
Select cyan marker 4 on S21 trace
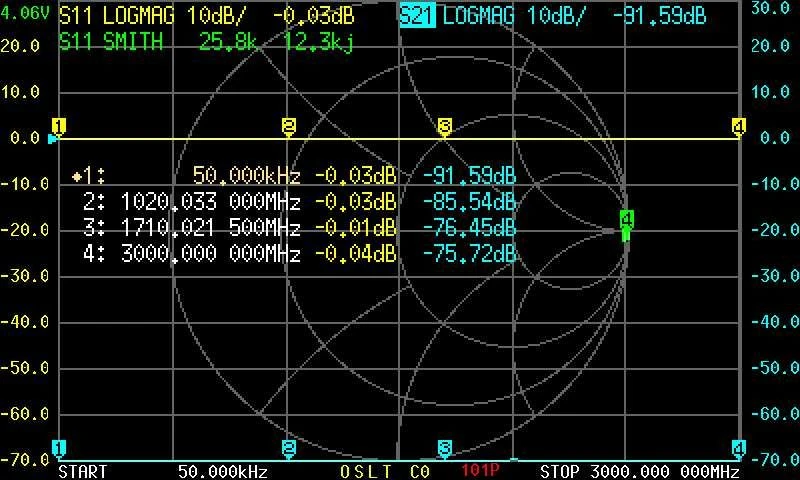pyautogui.click(x=738, y=449)
